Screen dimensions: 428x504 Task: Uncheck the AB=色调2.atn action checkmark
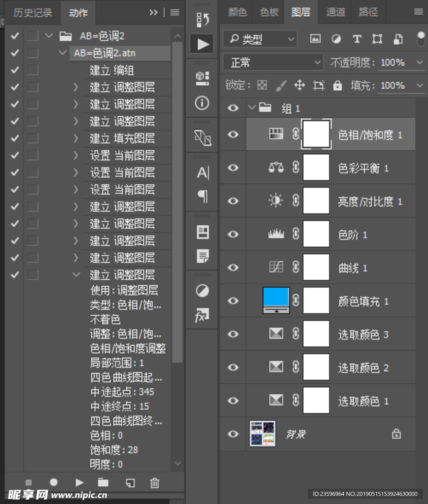pyautogui.click(x=13, y=52)
